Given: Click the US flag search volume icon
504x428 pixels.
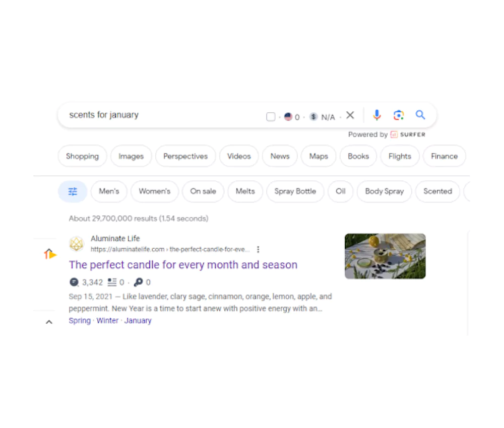Looking at the screenshot, I should [288, 116].
